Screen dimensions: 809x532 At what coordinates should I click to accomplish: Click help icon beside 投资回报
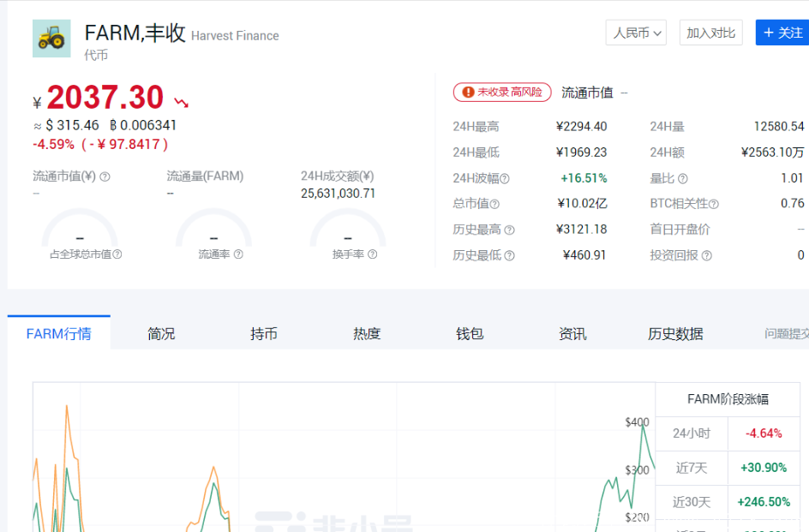pyautogui.click(x=707, y=256)
